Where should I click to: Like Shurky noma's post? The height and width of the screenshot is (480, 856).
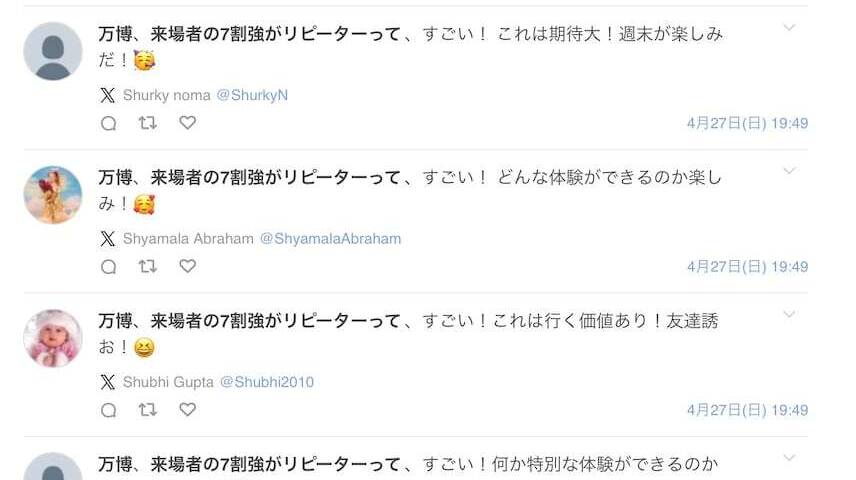pyautogui.click(x=187, y=123)
